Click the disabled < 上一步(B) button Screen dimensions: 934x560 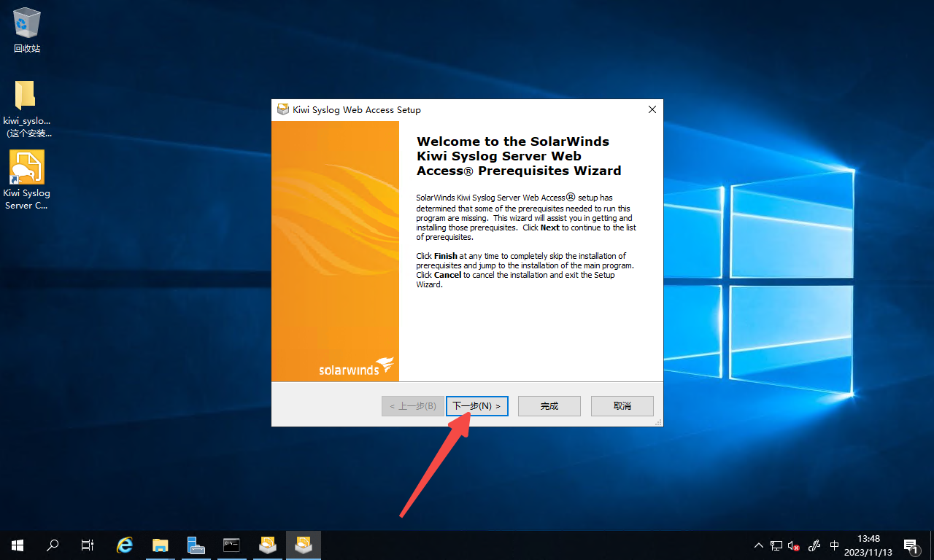(x=413, y=406)
